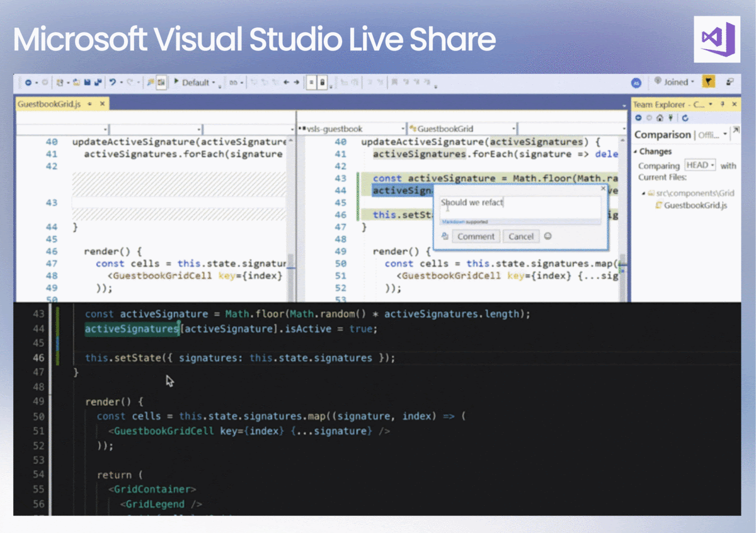The height and width of the screenshot is (533, 756).
Task: Open the Comparison page dropdown arrow
Action: pyautogui.click(x=725, y=134)
